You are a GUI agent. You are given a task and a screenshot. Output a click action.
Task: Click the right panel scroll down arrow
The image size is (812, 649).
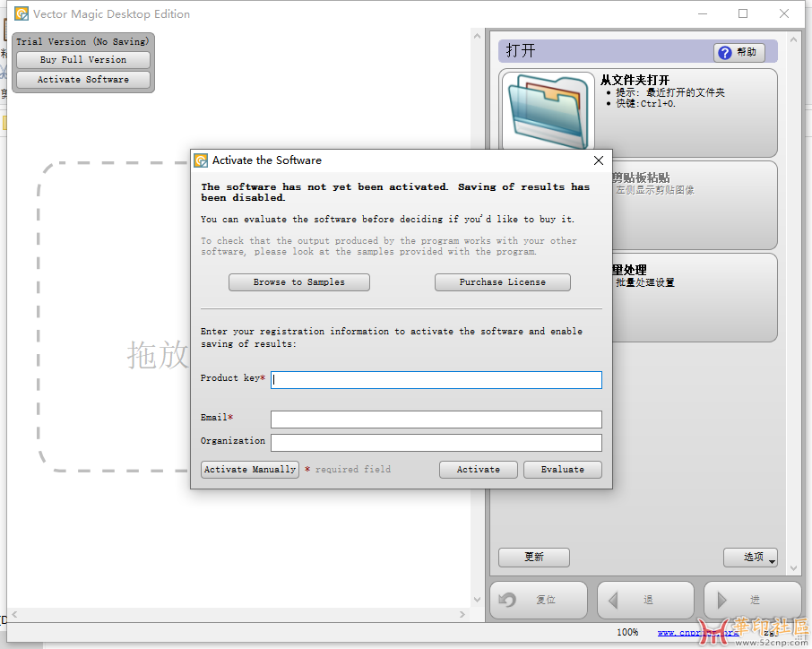pyautogui.click(x=793, y=568)
